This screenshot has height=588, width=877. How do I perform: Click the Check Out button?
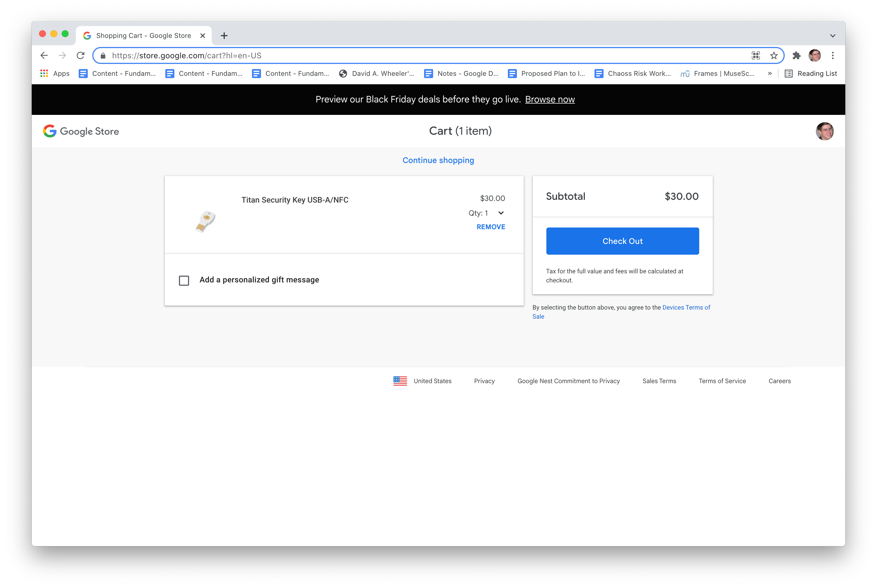pyautogui.click(x=622, y=241)
